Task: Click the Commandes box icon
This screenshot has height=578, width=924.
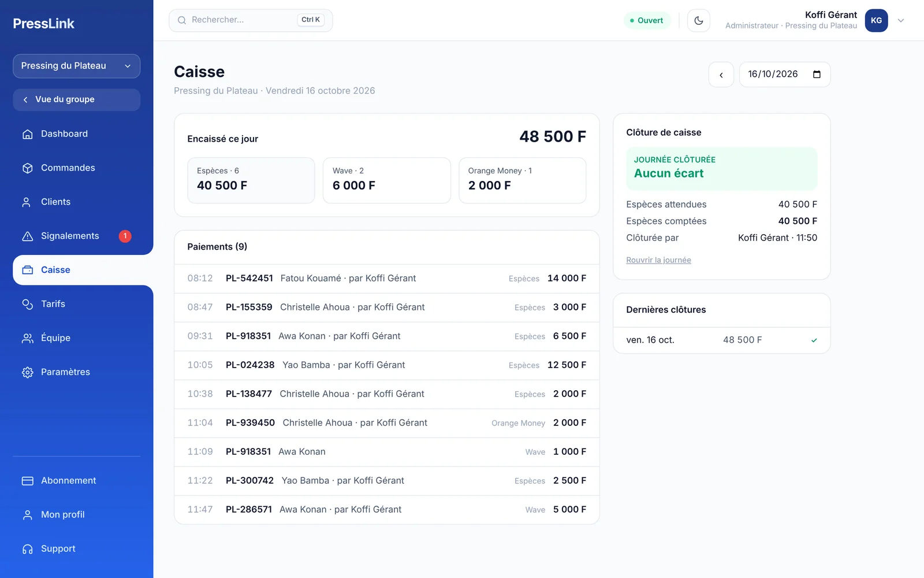Action: coord(27,168)
